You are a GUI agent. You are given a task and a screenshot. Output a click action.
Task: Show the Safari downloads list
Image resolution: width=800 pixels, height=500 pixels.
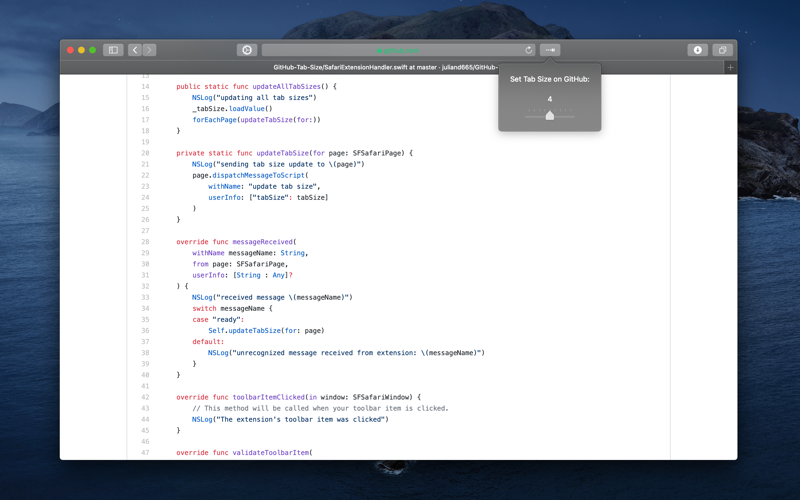pyautogui.click(x=697, y=50)
